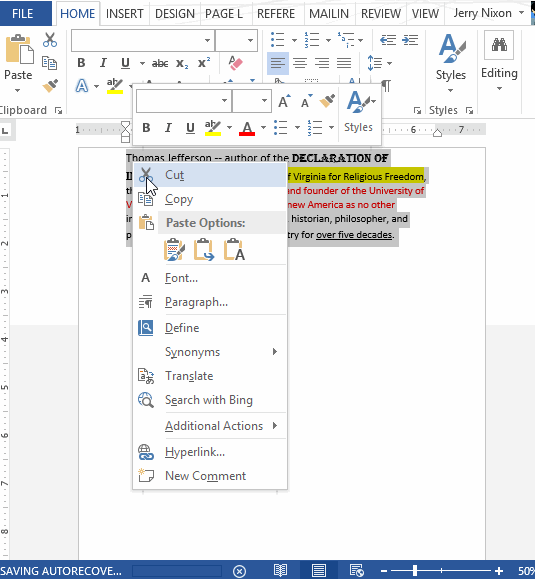Open numbering dropdown arrow in ribbon
The image size is (535, 579).
tap(328, 40)
